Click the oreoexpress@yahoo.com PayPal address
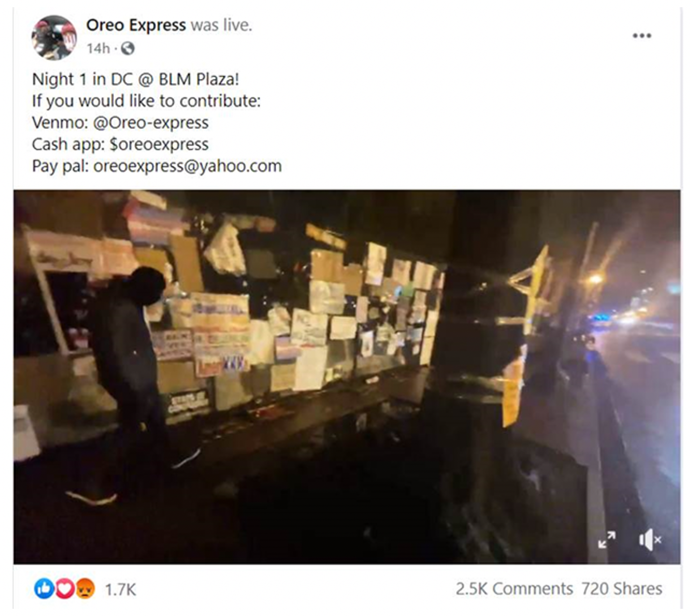This screenshot has width=690, height=616. pos(188,166)
